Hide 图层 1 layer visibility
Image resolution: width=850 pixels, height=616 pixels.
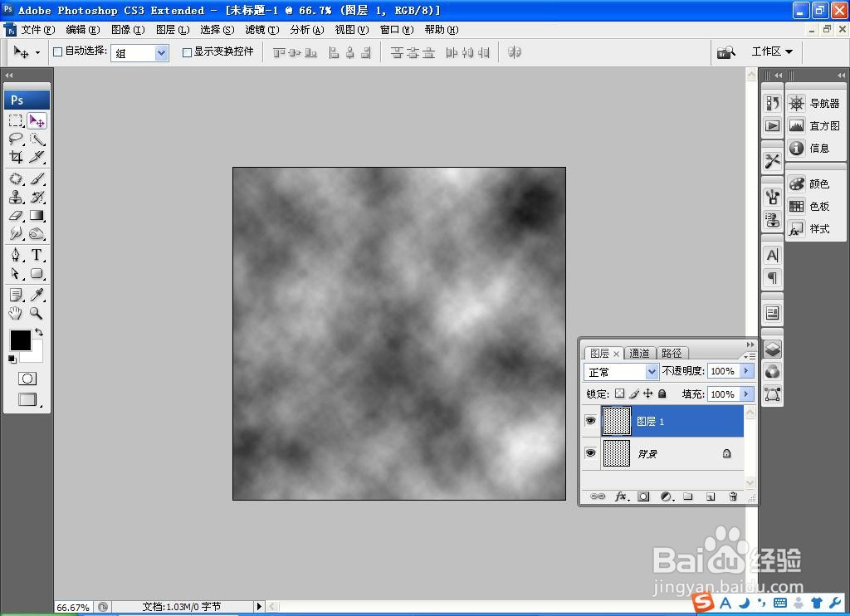(x=591, y=421)
